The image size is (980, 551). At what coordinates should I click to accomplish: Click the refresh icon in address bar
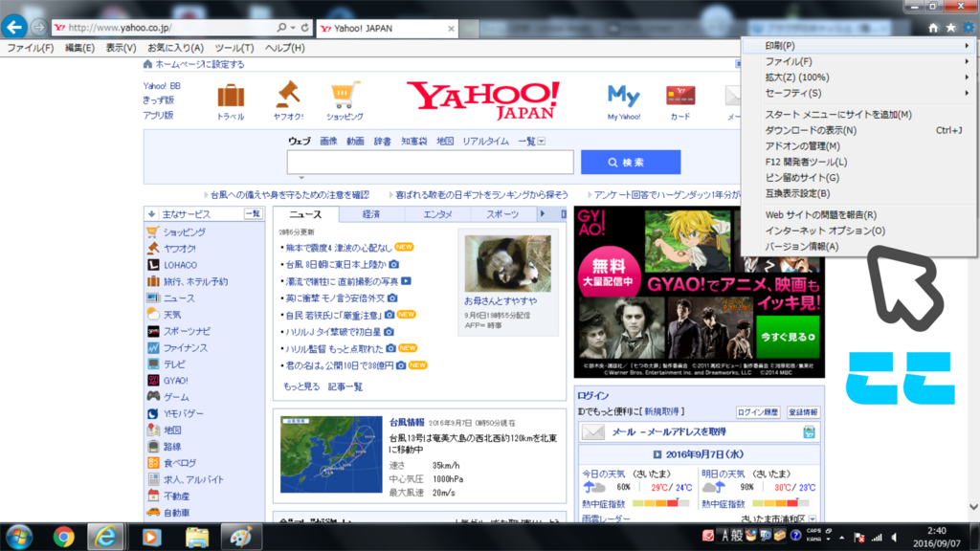pyautogui.click(x=305, y=28)
